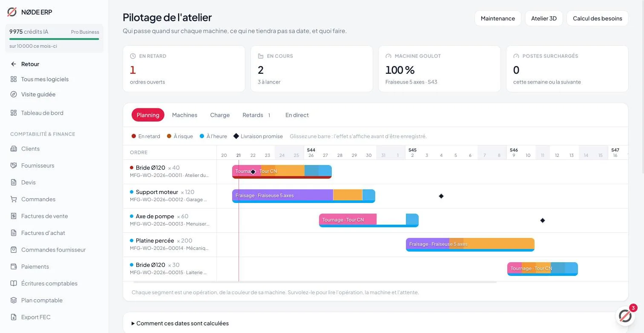The image size is (644, 333).
Task: Click the S45 week header label
Action: tap(412, 150)
